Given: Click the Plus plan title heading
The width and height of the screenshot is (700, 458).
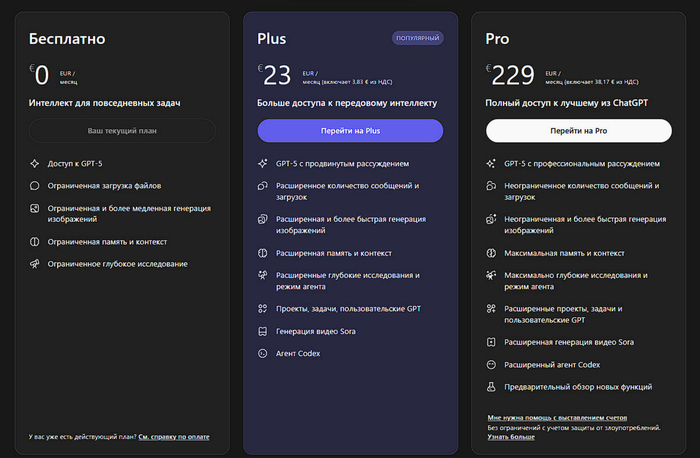Looking at the screenshot, I should pyautogui.click(x=271, y=40).
